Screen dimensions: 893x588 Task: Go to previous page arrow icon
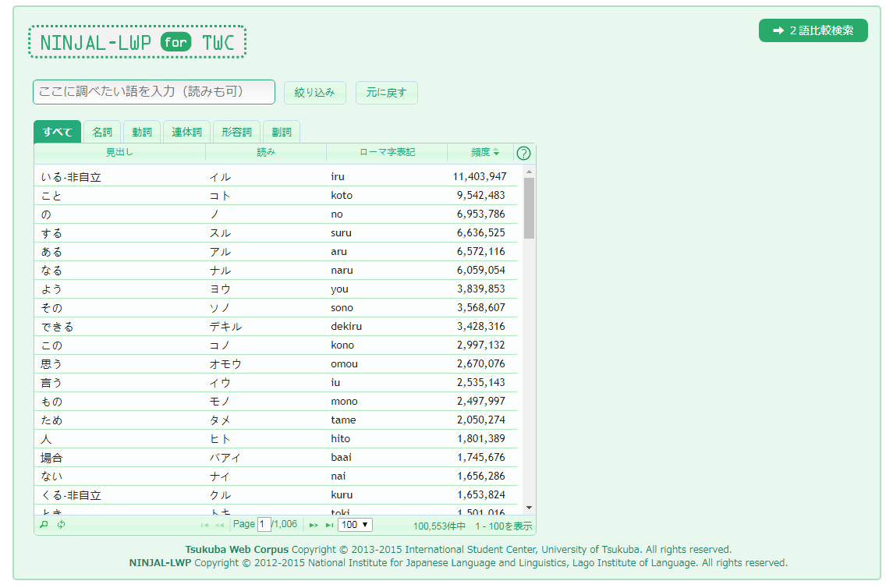coord(220,525)
